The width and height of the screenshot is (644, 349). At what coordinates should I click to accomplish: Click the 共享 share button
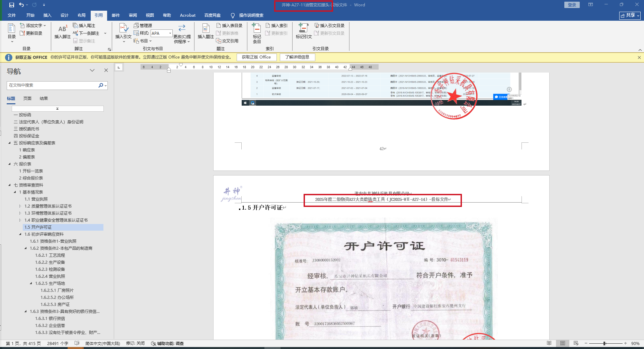[x=630, y=15]
